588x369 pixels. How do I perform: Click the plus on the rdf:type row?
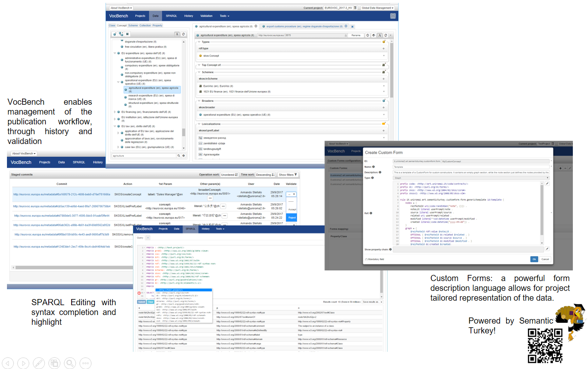[383, 48]
